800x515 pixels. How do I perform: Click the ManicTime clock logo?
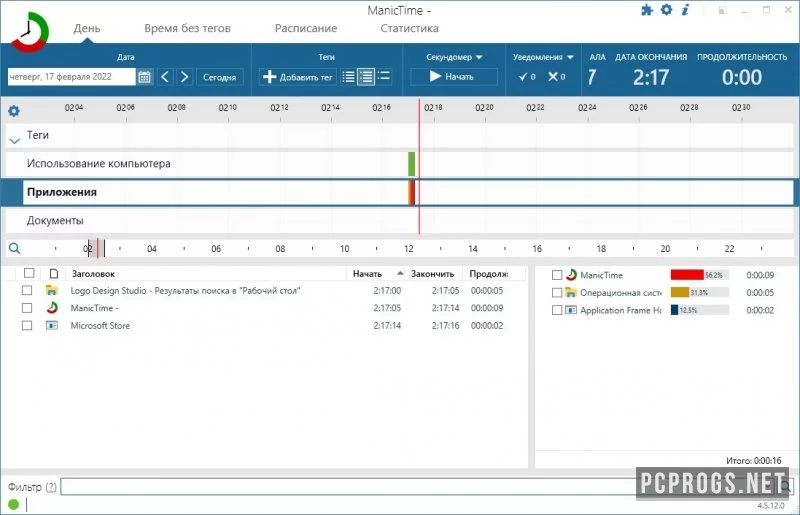(x=30, y=32)
